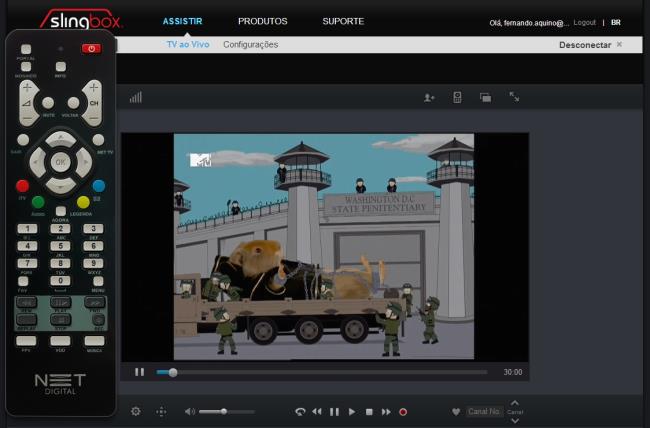
Task: Click the right arrow on the remote d-pad
Action: (84, 162)
